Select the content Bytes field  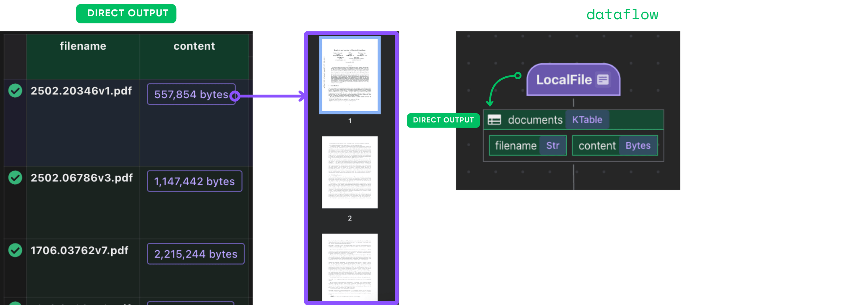click(615, 146)
